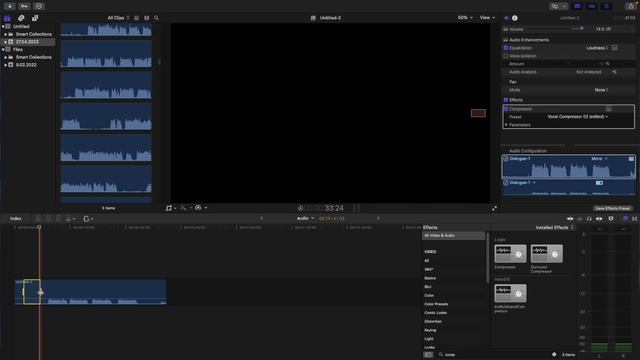This screenshot has height=360, width=640.
Task: Toggle timeline panel visibility button
Action: tap(592, 6)
